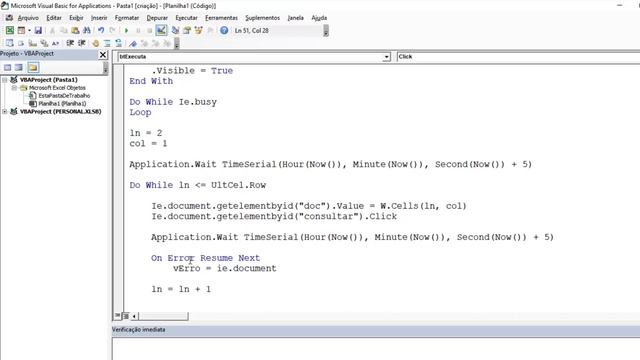640x360 pixels.
Task: Select Planilha1 (Planilha1) in the project tree
Action: (62, 104)
